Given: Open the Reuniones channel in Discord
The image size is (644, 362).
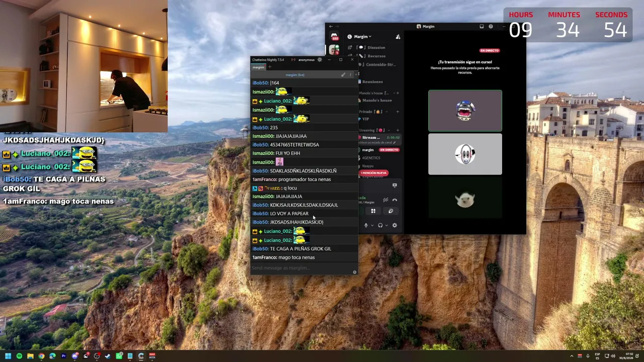Looking at the screenshot, I should [372, 82].
